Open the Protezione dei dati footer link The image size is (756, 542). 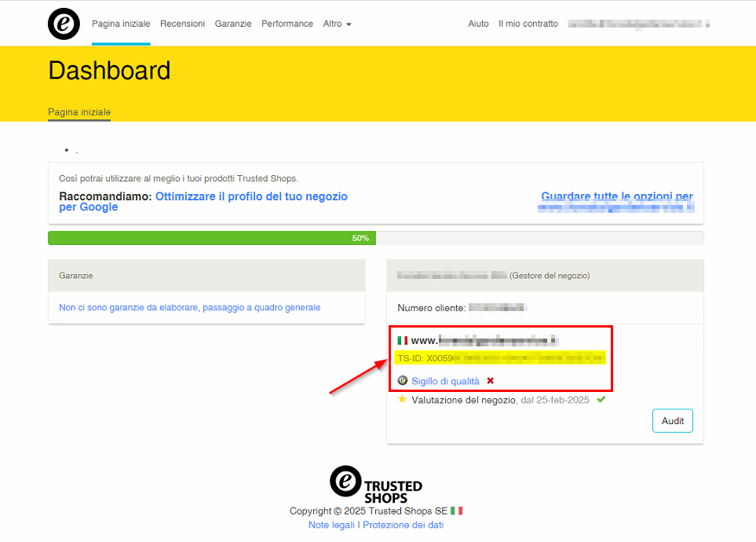403,525
